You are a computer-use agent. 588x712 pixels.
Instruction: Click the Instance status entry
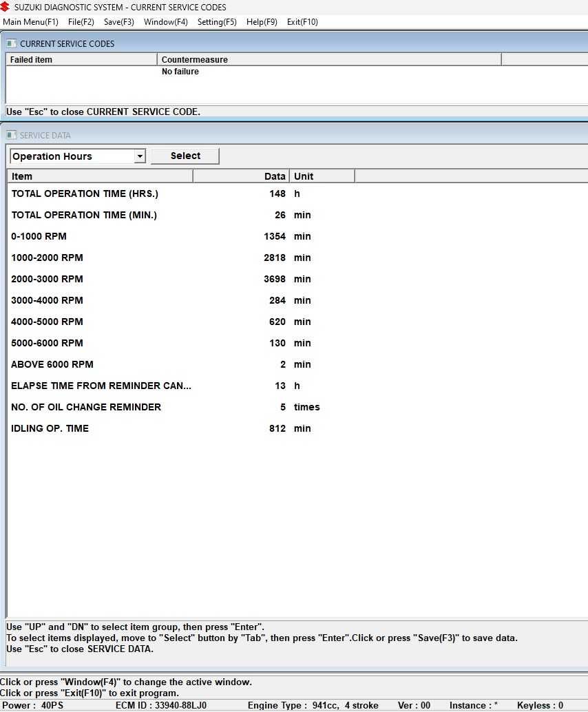(x=473, y=706)
